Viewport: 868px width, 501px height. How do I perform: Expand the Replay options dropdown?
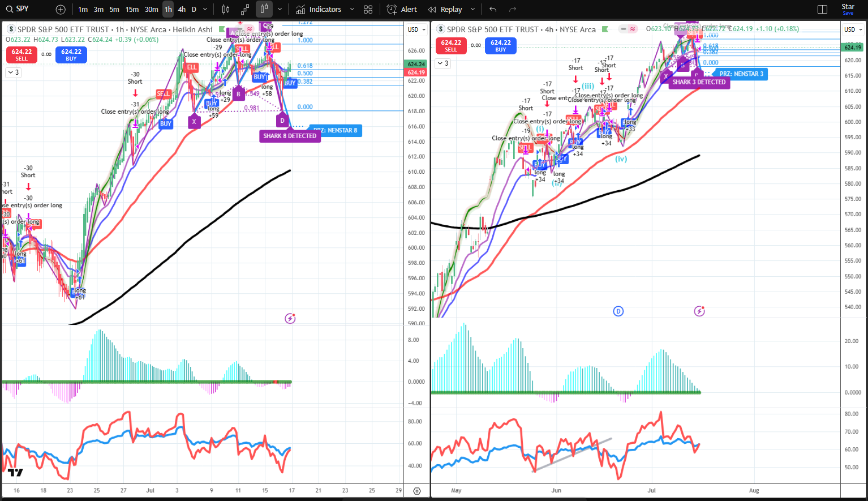[472, 10]
